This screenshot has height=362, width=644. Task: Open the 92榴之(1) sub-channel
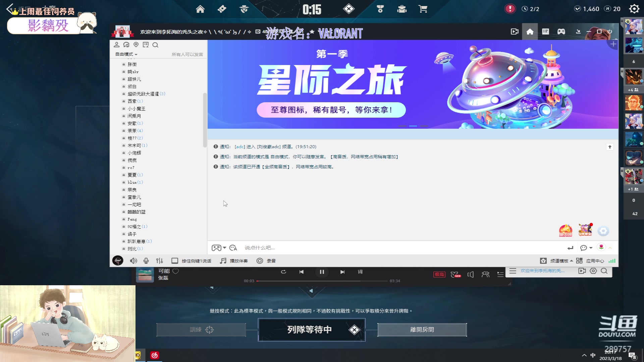tap(138, 227)
